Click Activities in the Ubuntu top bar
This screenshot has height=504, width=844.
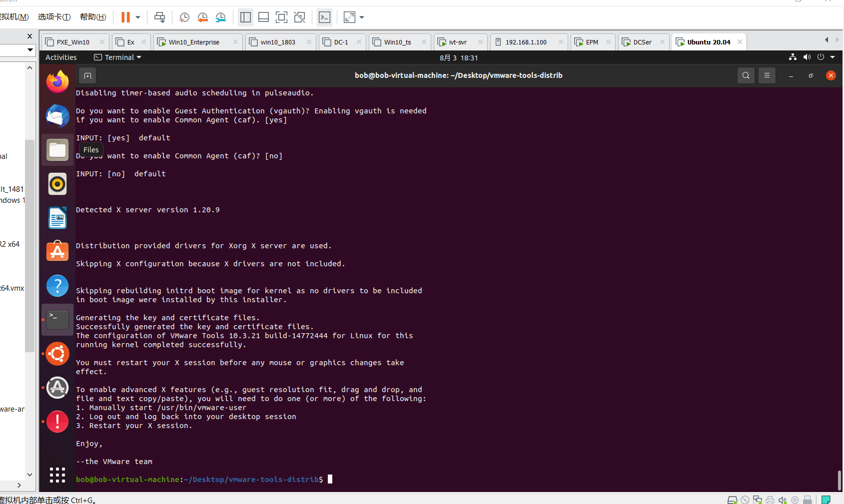(x=60, y=57)
